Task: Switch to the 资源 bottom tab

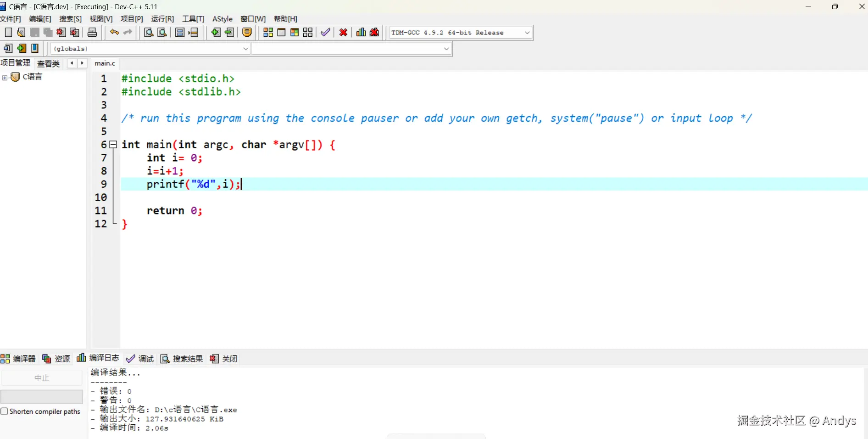Action: (56, 359)
